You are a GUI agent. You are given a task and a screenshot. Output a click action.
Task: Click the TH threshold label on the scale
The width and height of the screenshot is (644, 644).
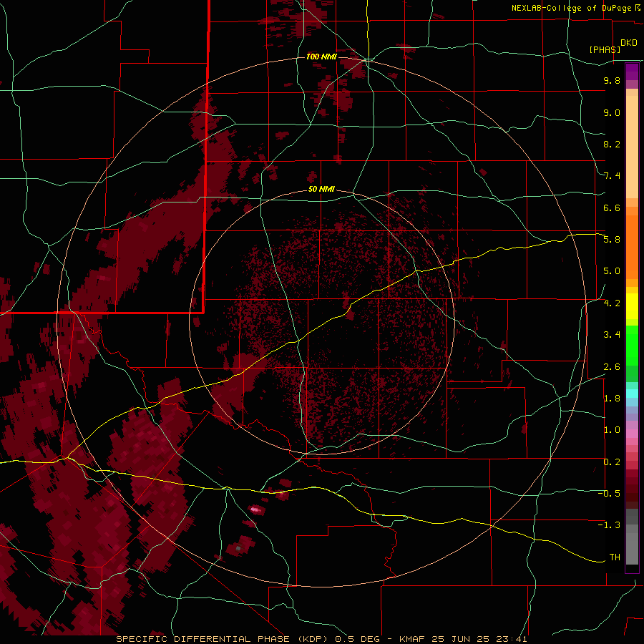click(615, 557)
